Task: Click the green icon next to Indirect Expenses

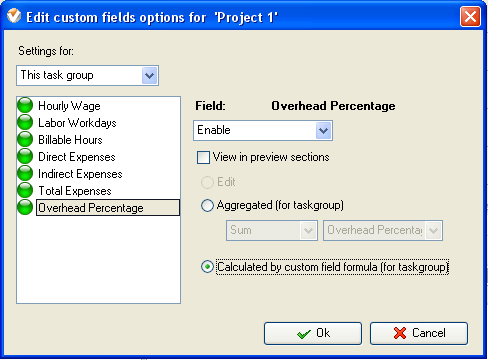Action: click(x=25, y=173)
